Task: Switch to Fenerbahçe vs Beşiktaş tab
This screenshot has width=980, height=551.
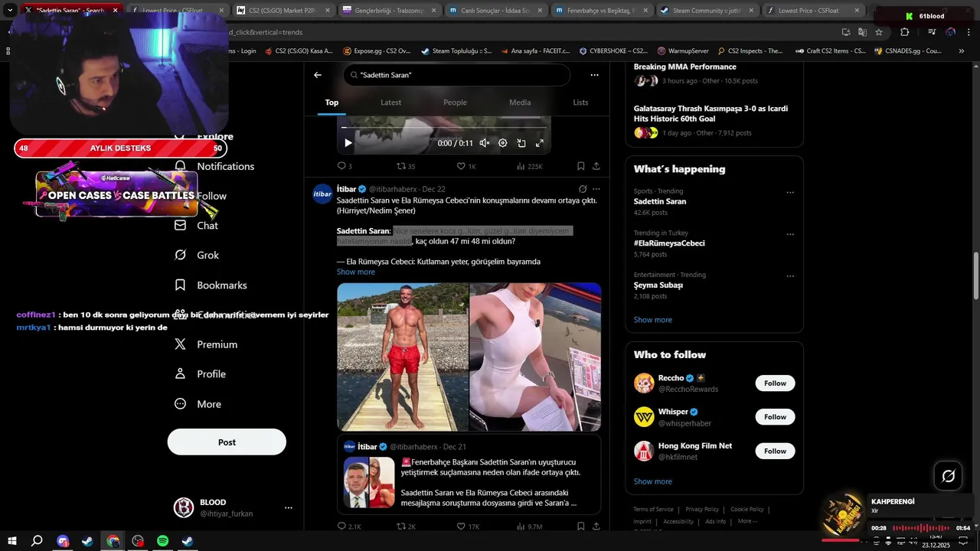Action: tap(601, 11)
